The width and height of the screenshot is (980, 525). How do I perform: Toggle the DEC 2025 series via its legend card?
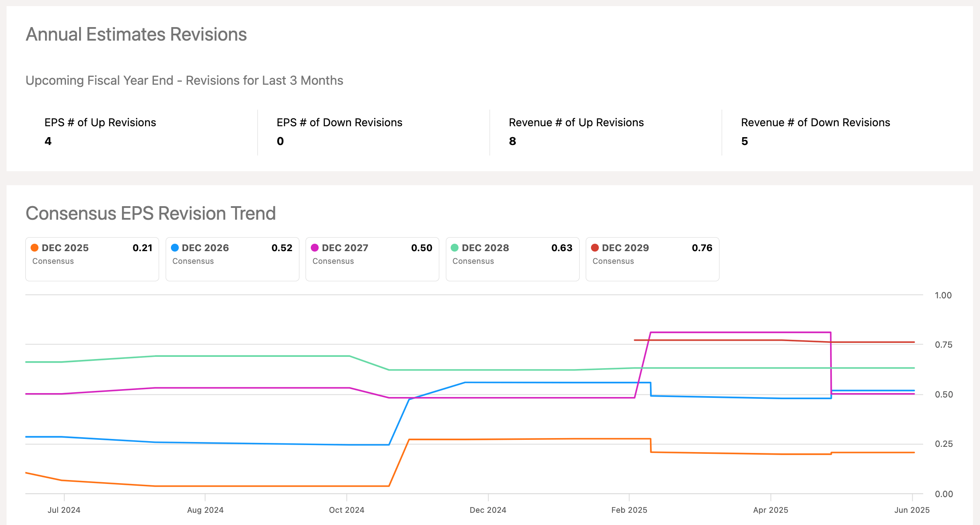click(x=92, y=259)
